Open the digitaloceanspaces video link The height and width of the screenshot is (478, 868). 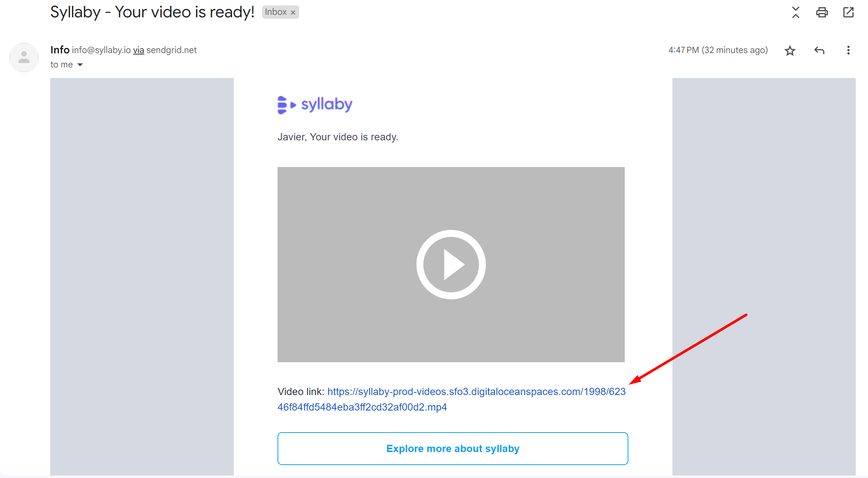coord(451,399)
